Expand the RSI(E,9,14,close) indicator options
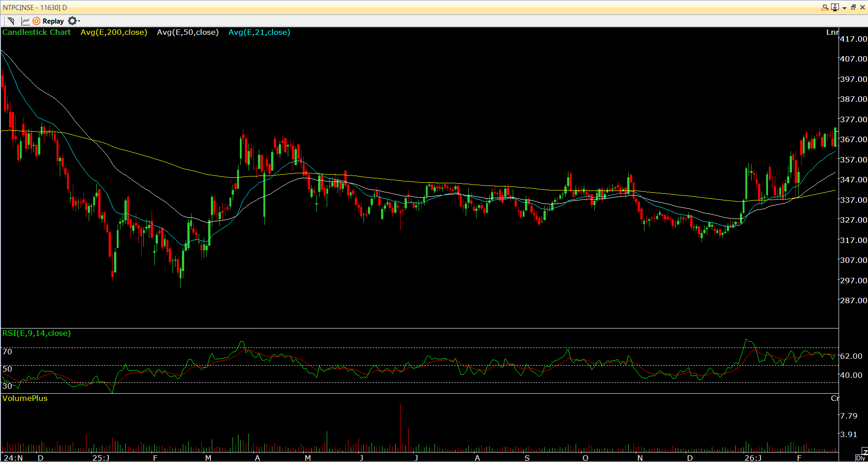 [x=37, y=333]
